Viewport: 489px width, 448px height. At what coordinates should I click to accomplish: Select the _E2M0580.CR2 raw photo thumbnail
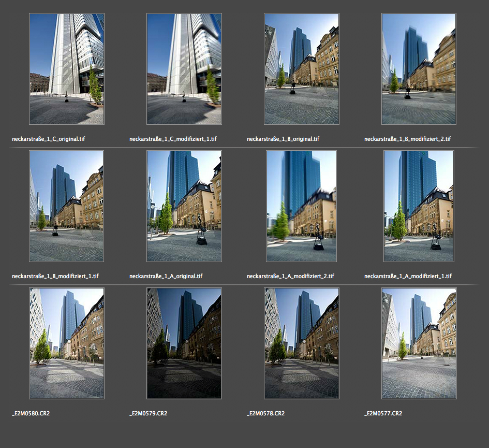click(x=66, y=343)
